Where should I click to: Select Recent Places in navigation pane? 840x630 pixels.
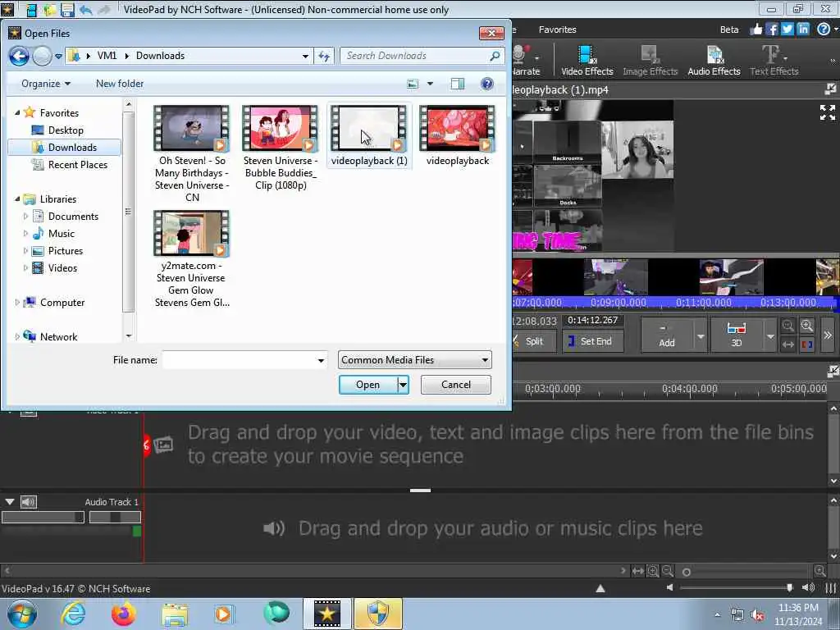click(70, 164)
